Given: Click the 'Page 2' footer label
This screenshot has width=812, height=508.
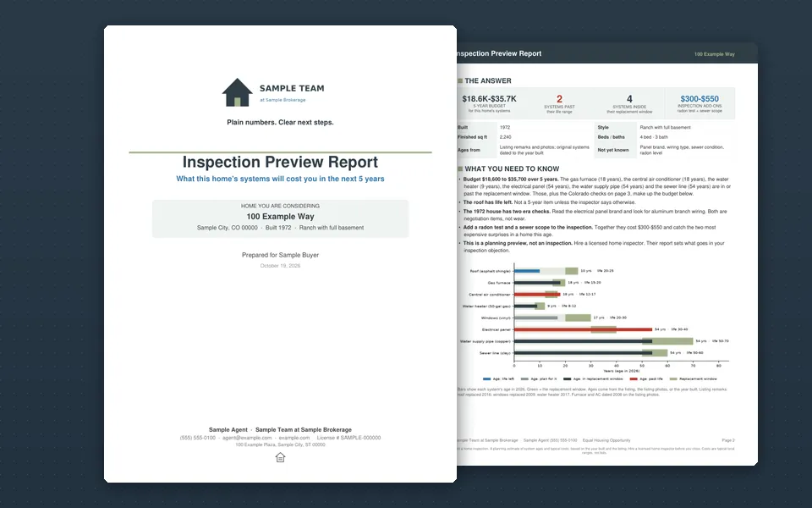Looking at the screenshot, I should point(728,440).
